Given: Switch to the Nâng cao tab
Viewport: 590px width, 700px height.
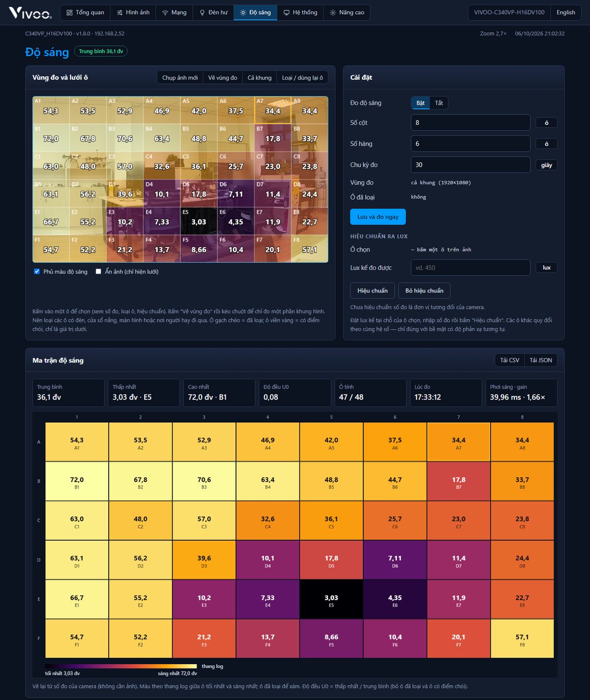Looking at the screenshot, I should tap(347, 12).
